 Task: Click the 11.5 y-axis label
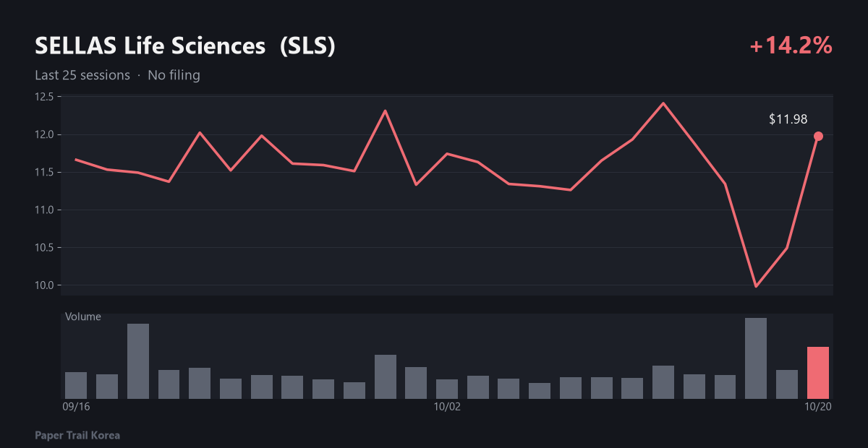pyautogui.click(x=44, y=172)
